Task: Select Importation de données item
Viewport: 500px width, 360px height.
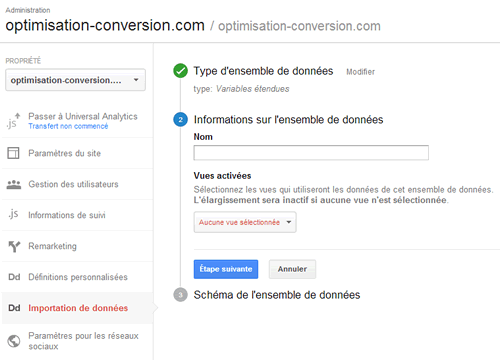Action: 77,308
